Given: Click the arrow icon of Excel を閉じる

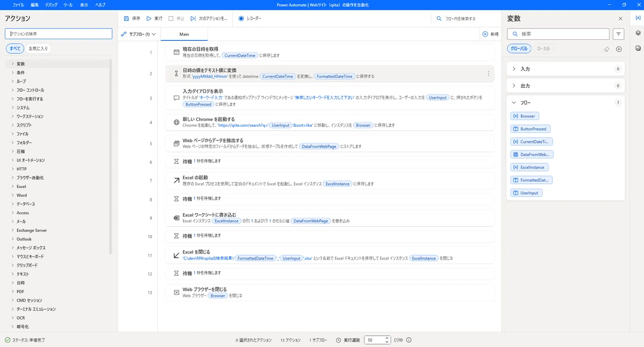Looking at the screenshot, I should (x=176, y=255).
